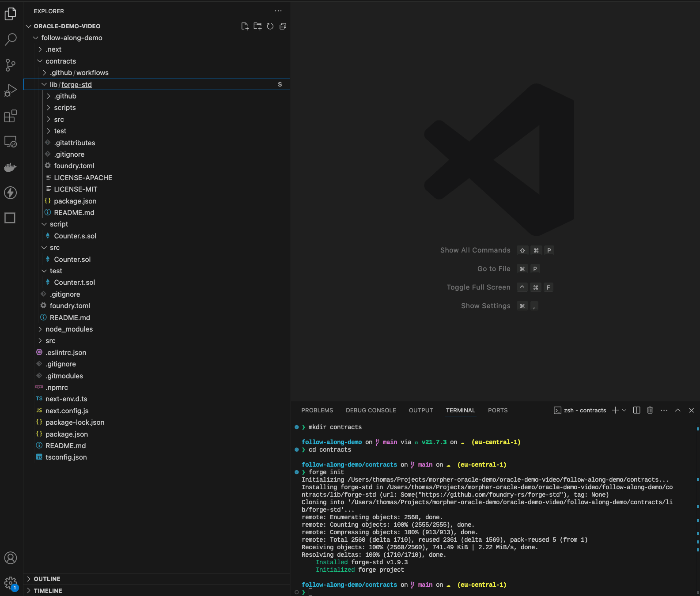Open next-env.d.ts file
Screen dimensions: 700x596
click(157, 399)
